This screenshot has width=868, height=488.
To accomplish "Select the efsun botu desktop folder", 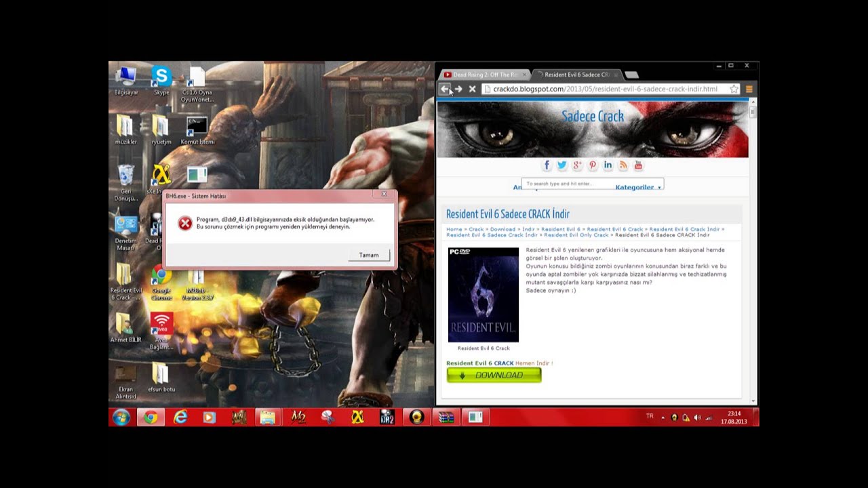I will [x=161, y=378].
